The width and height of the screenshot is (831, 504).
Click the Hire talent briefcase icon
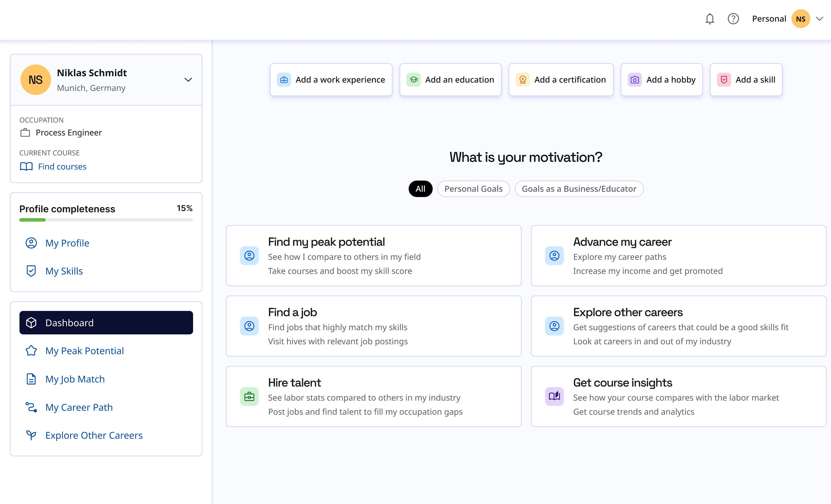[x=249, y=397]
